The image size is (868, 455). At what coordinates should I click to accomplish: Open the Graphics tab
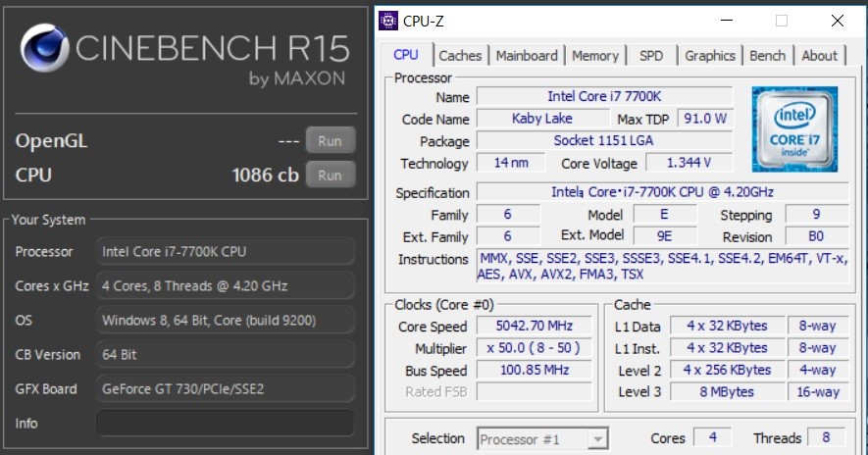(710, 55)
